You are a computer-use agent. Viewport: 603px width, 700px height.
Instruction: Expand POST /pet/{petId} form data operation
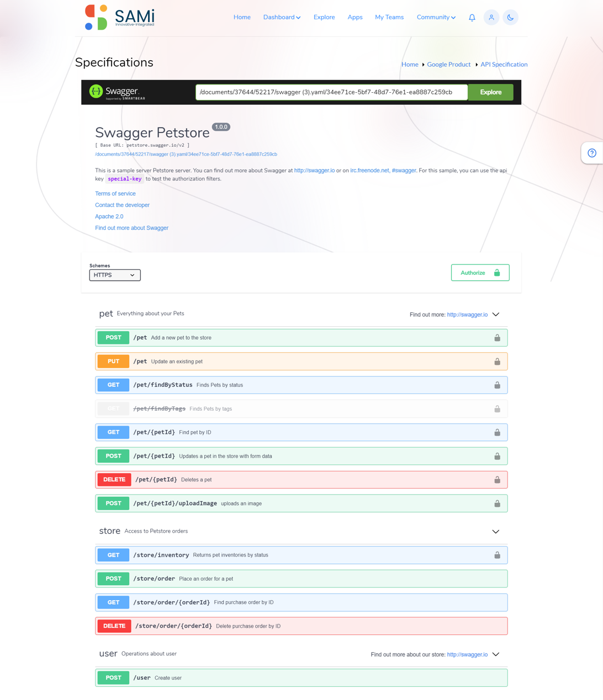tap(301, 456)
